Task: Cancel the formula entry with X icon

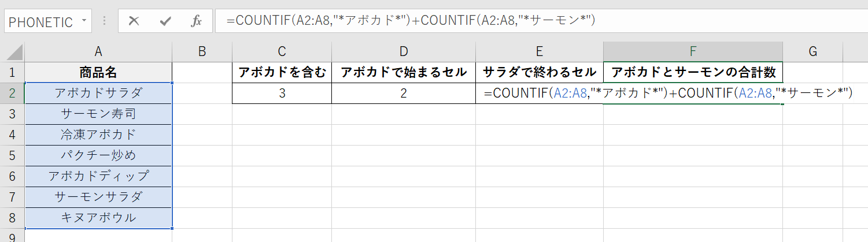Action: [134, 21]
